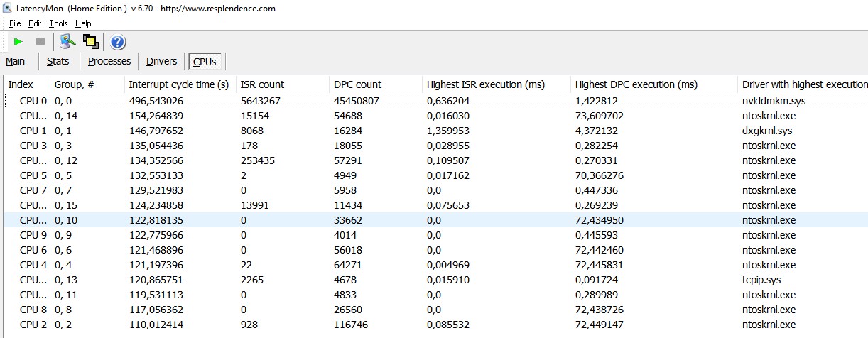868x338 pixels.
Task: Sort by Highest DPC execution column header
Action: pos(636,84)
